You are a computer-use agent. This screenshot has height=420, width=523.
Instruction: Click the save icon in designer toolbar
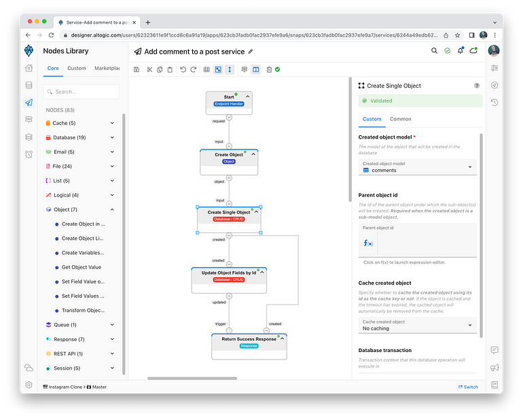click(137, 69)
